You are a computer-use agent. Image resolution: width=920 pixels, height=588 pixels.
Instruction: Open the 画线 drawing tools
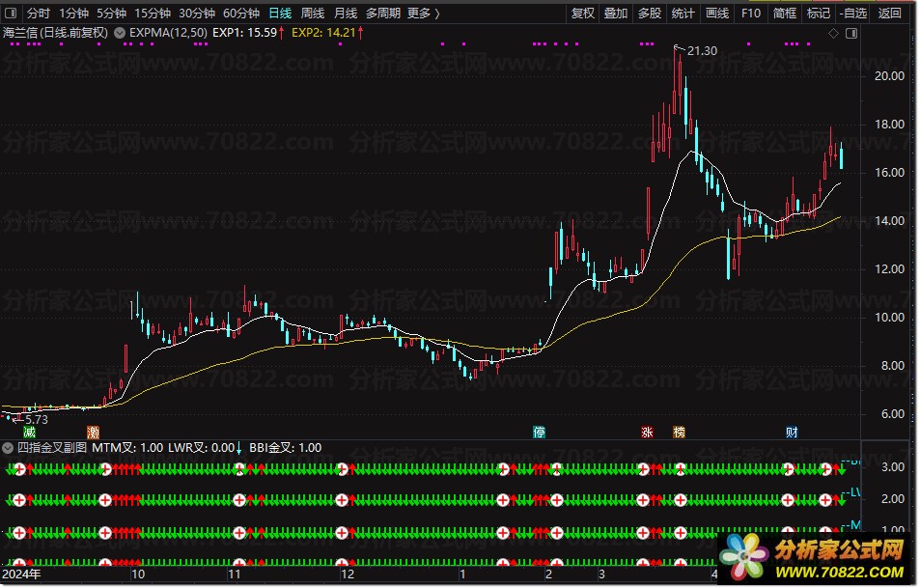click(717, 13)
